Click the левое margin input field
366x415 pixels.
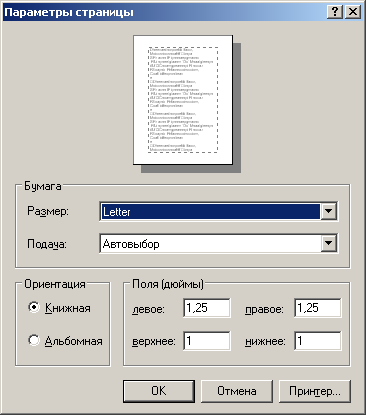coord(207,308)
